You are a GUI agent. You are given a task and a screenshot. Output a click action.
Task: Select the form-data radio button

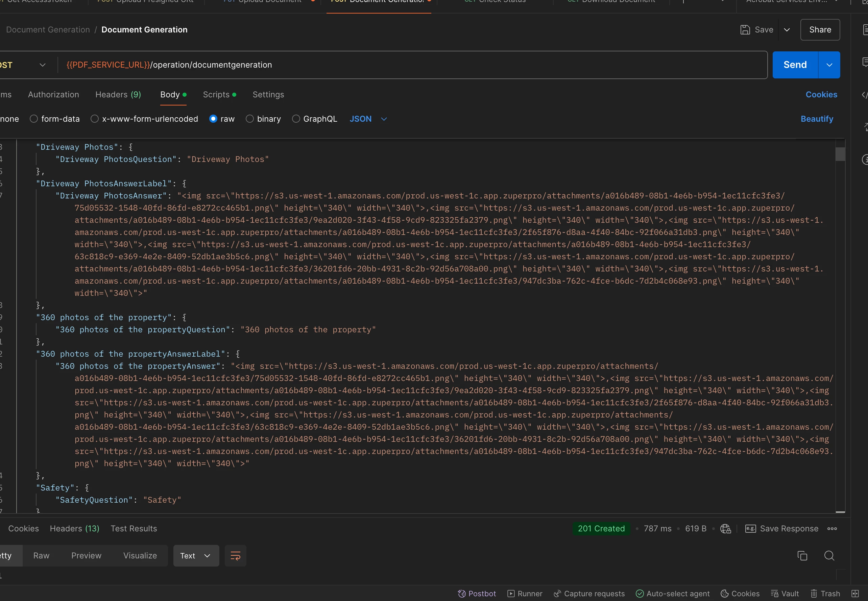click(x=34, y=119)
